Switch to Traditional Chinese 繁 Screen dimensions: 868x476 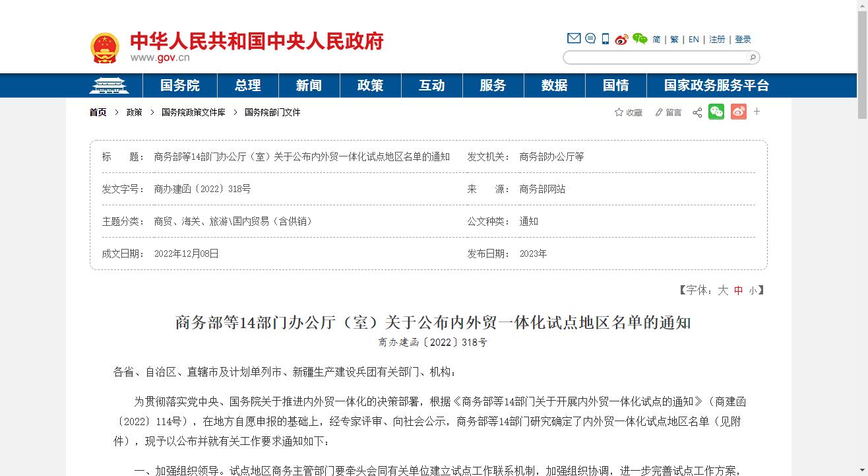pyautogui.click(x=674, y=40)
